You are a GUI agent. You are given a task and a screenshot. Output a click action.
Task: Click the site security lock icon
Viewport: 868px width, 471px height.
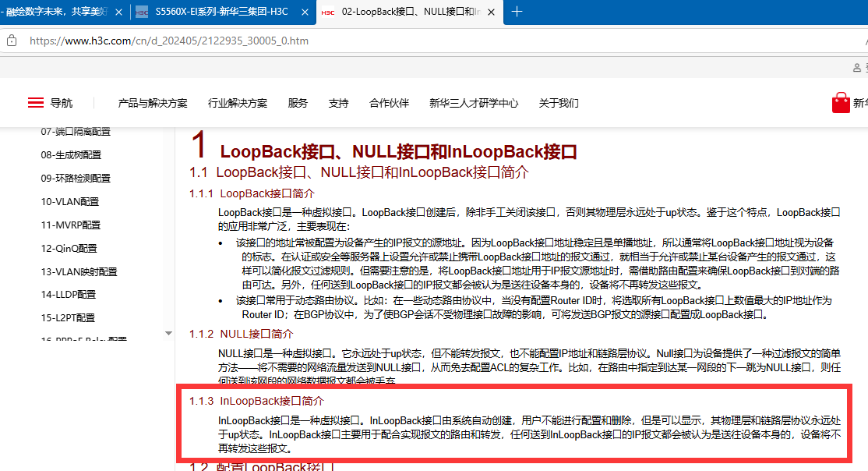(12, 41)
